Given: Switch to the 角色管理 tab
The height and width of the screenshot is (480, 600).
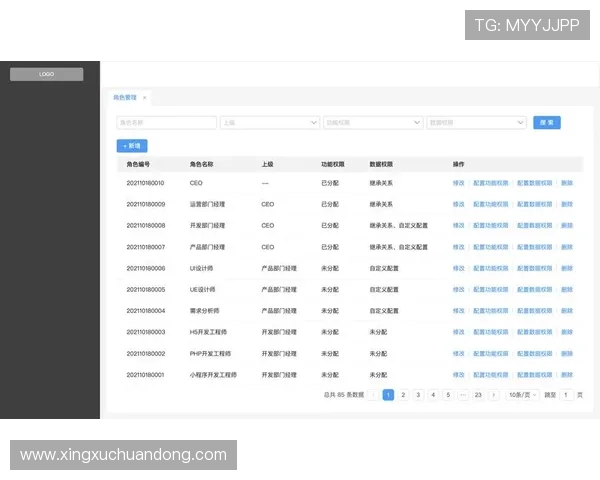Looking at the screenshot, I should pyautogui.click(x=125, y=98).
